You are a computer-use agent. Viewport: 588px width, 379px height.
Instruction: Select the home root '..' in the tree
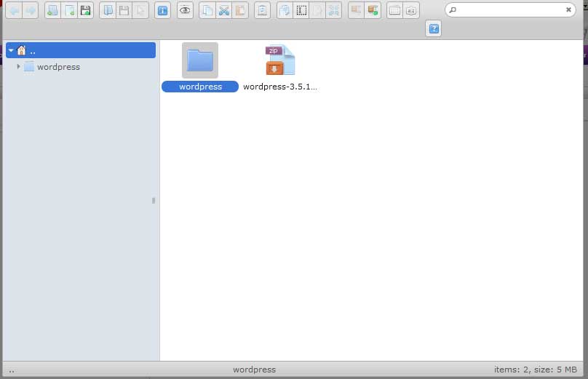[81, 50]
